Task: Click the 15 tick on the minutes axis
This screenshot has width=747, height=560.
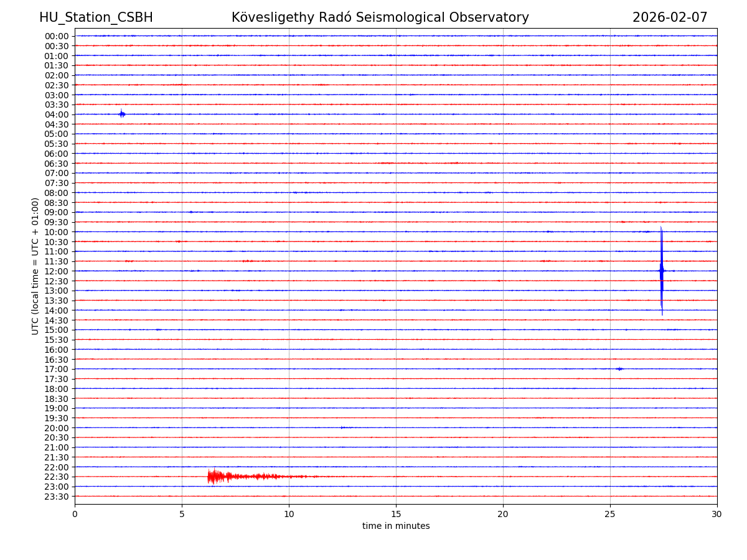Action: [x=396, y=515]
